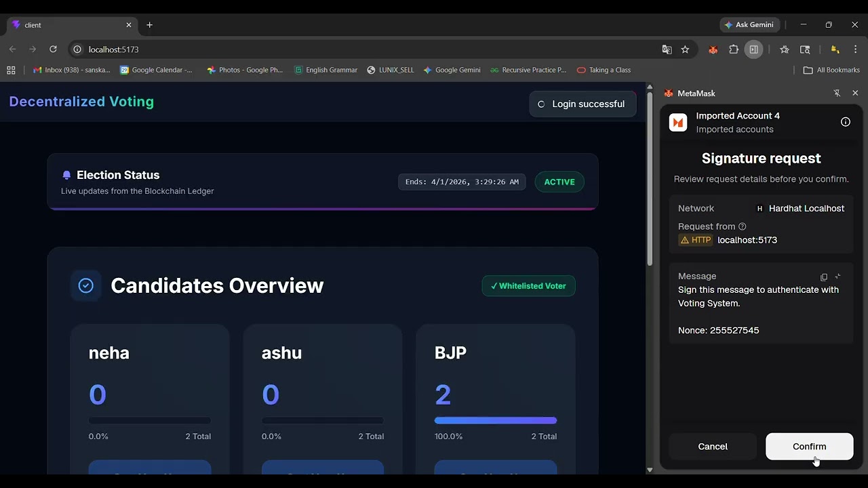Click BJP's vote count of 2
The height and width of the screenshot is (488, 868).
(x=443, y=394)
